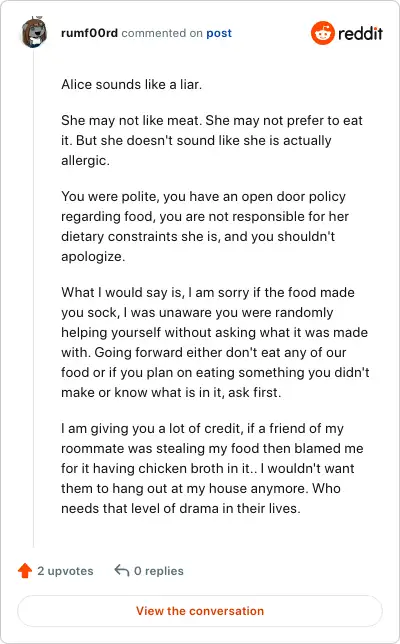Image resolution: width=400 pixels, height=644 pixels.
Task: Select paragraph starting "I am giving you"
Action: (212, 468)
